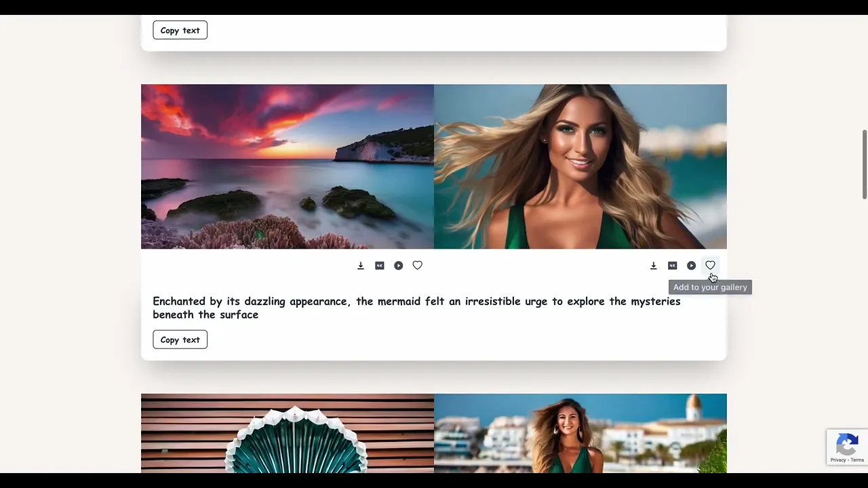Click heart icon under the blonde woman portrait
The image size is (868, 488).
click(710, 266)
